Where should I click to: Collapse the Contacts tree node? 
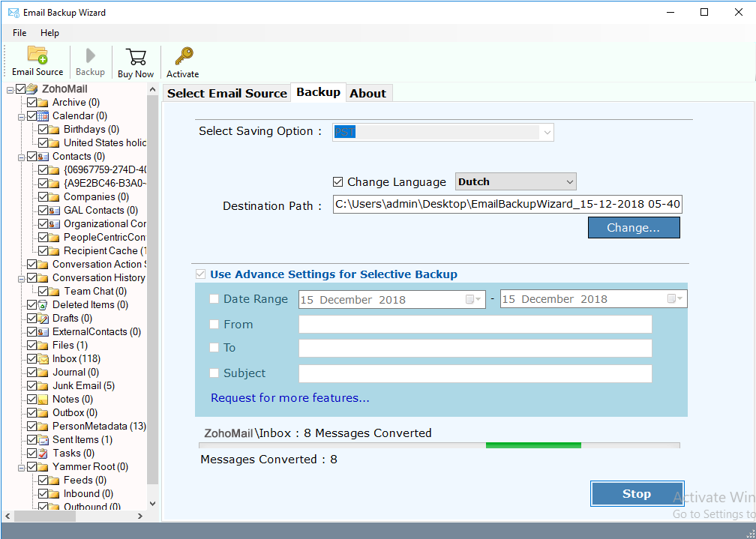pyautogui.click(x=21, y=157)
